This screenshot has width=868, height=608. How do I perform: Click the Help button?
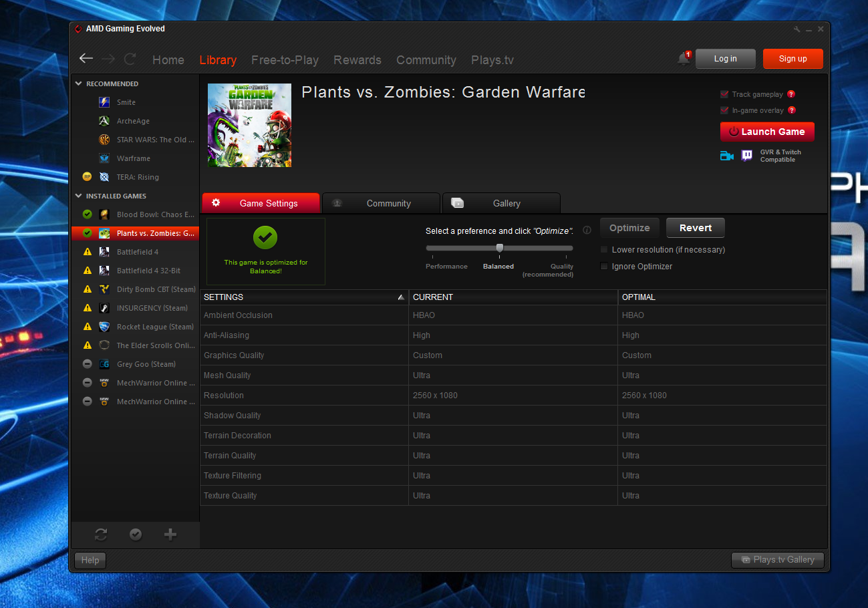(90, 560)
